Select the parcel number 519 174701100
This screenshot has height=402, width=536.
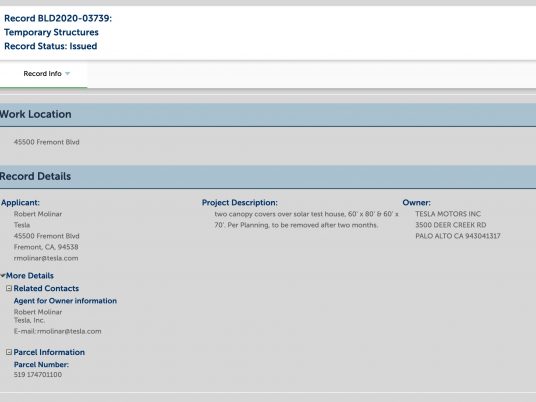tap(38, 375)
